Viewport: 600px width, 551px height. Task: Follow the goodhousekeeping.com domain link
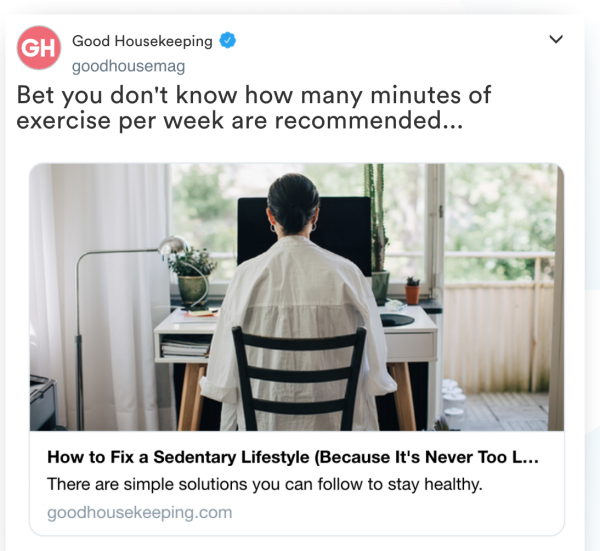tap(140, 512)
